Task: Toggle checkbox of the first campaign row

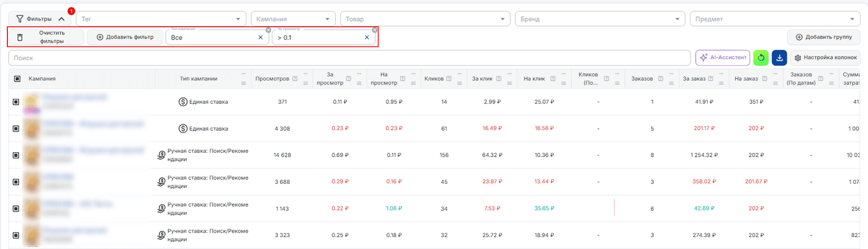Action: 16,102
